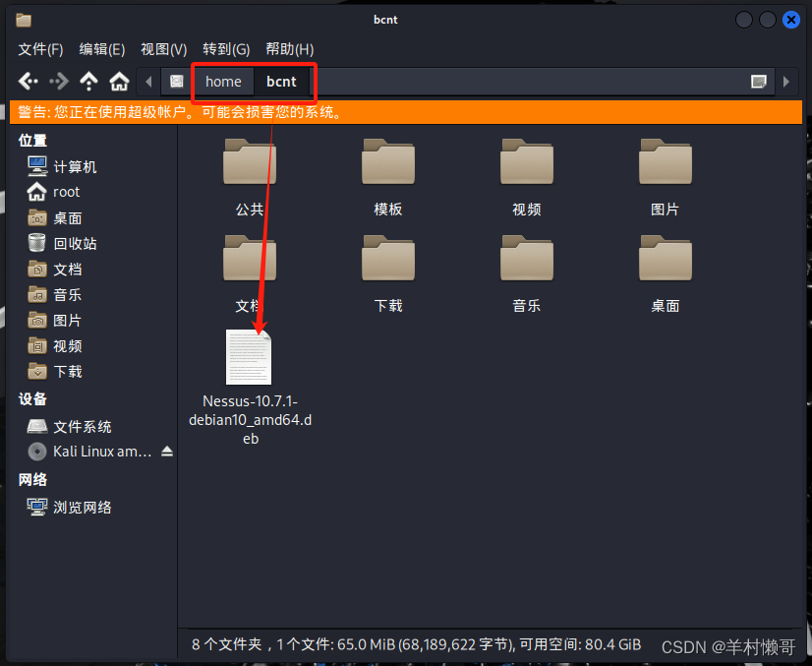Open 视频 in the sidebar

(x=54, y=345)
